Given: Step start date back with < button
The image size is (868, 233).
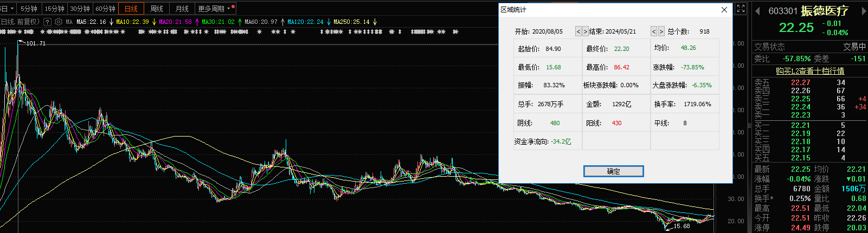Looking at the screenshot, I should (x=578, y=31).
